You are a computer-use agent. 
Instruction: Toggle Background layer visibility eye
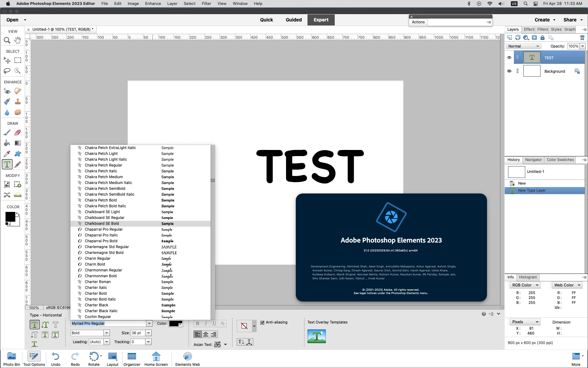pos(509,71)
